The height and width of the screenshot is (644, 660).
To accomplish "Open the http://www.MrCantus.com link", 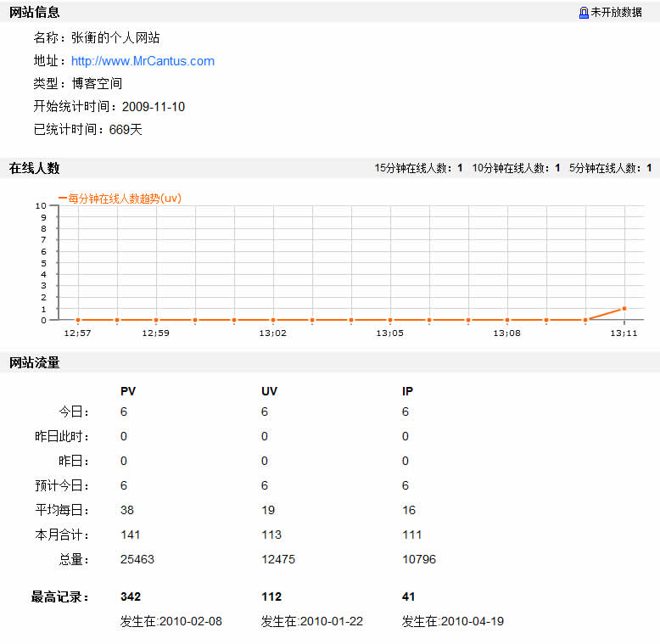I will tap(143, 61).
